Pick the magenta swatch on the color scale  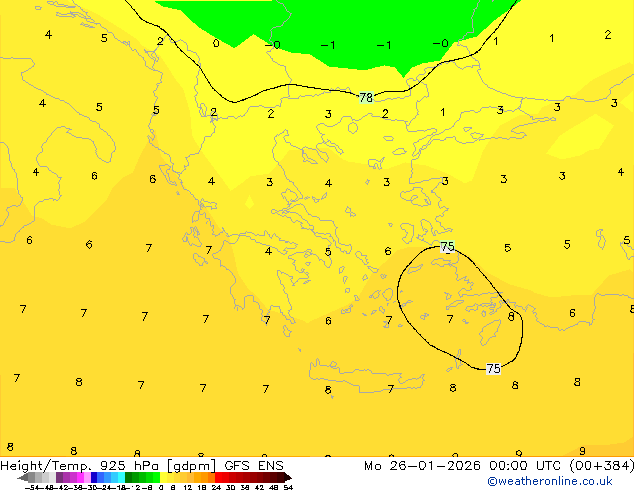point(80,477)
